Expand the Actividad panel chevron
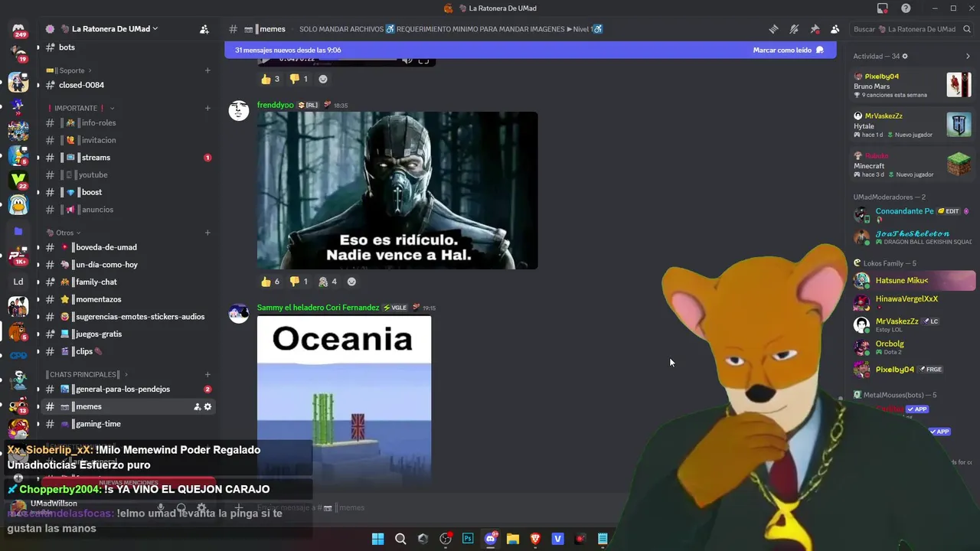Screen dimensions: 980x551 pos(968,56)
